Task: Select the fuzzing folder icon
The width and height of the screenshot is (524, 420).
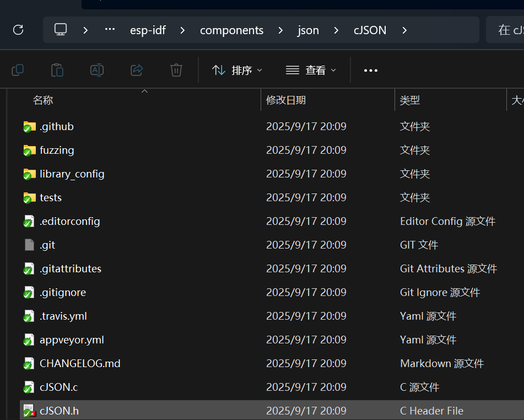Action: (29, 150)
